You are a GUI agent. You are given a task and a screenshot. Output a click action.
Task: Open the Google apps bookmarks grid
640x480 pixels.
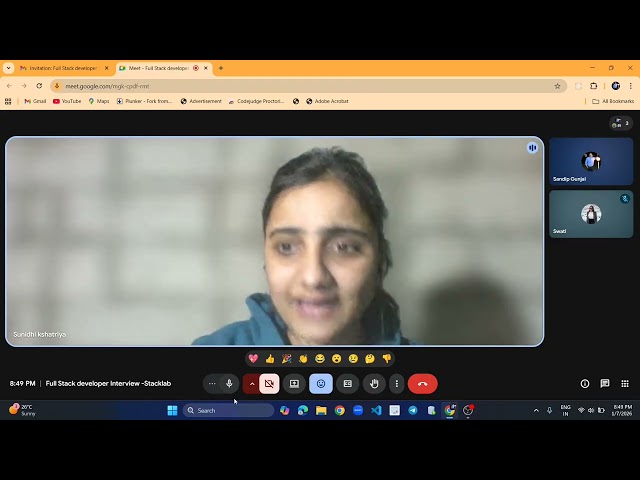tap(8, 101)
